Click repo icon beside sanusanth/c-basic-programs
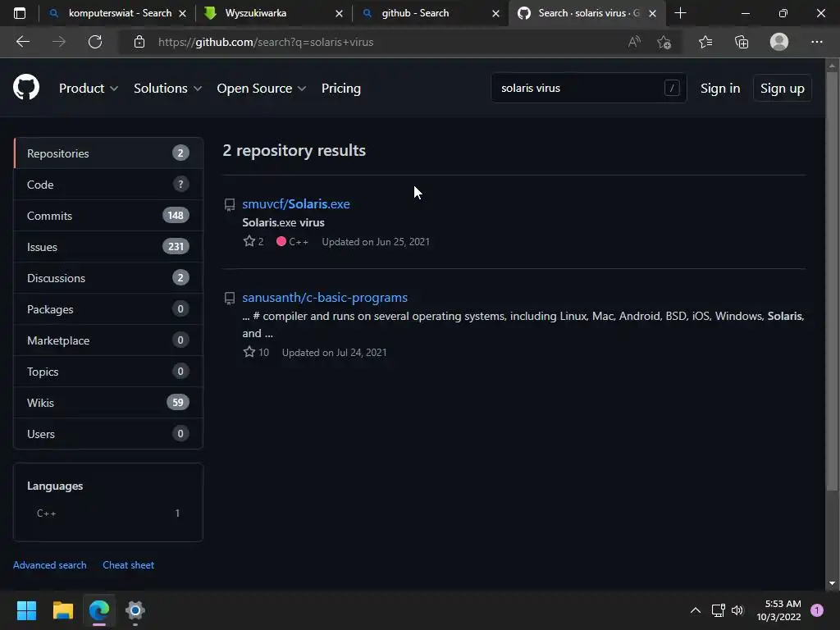 pyautogui.click(x=230, y=299)
